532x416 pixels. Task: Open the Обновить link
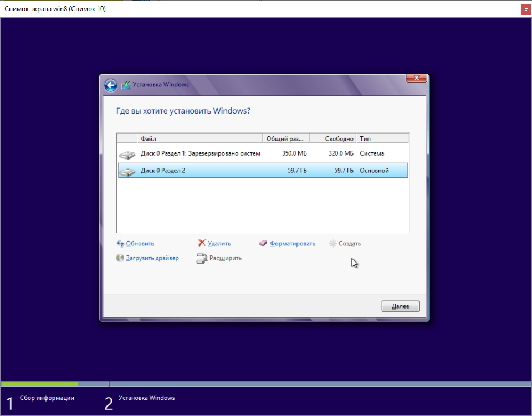point(140,243)
